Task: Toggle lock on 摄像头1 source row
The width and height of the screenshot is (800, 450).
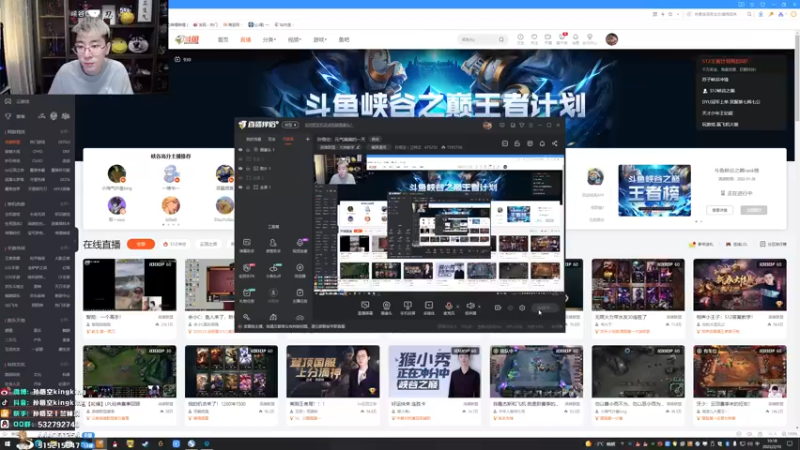Action: (248, 150)
